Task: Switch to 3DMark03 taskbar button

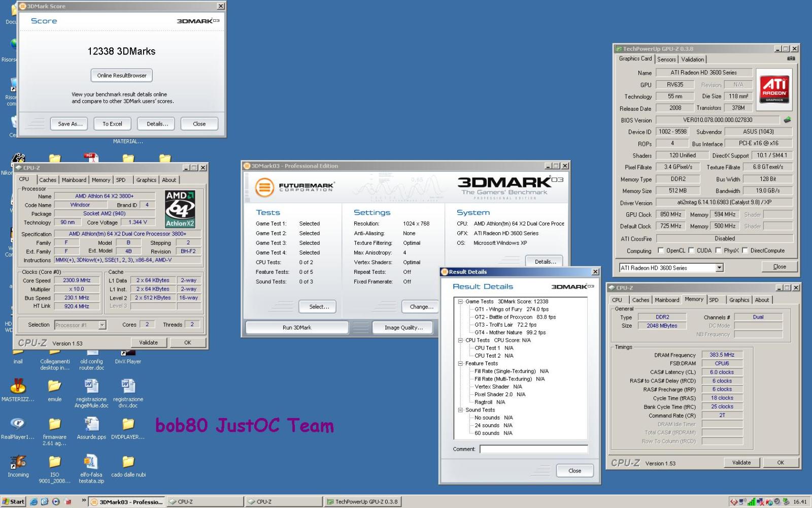Action: [x=127, y=502]
